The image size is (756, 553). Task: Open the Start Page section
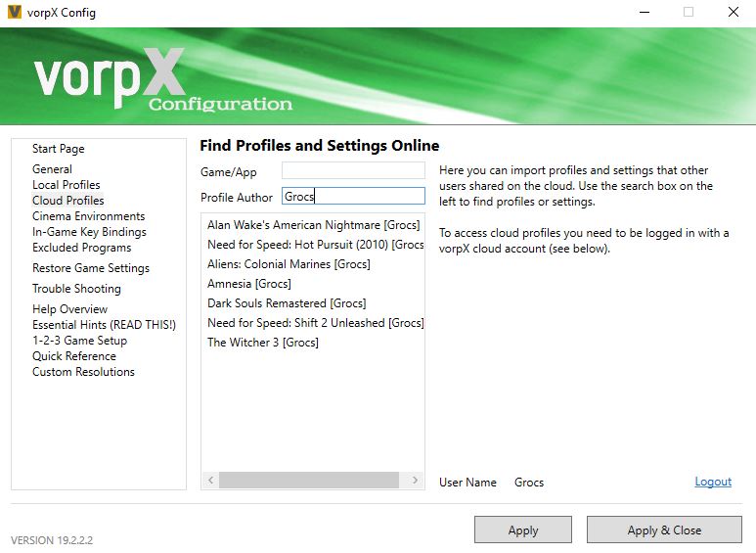click(58, 149)
